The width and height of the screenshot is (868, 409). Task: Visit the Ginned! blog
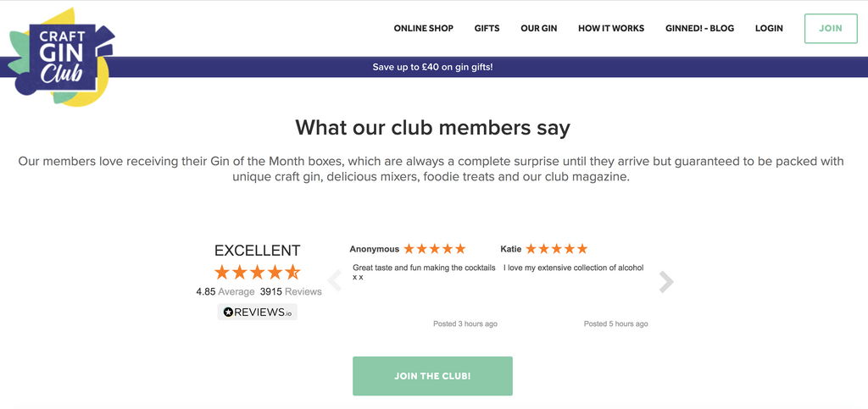tap(699, 29)
